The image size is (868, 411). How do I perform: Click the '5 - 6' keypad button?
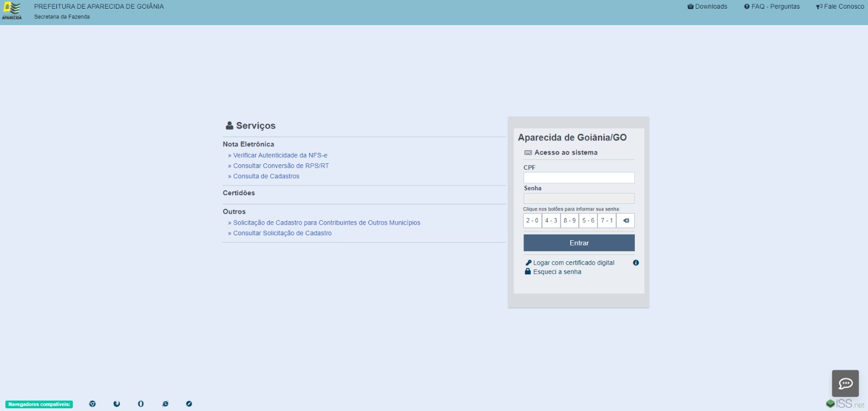pyautogui.click(x=588, y=221)
